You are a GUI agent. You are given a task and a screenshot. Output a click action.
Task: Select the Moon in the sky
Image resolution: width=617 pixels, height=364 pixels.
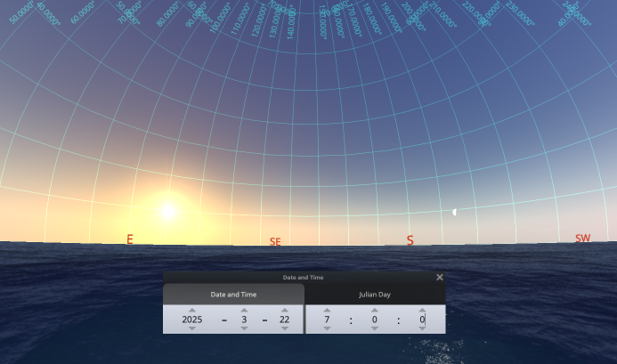[453, 213]
